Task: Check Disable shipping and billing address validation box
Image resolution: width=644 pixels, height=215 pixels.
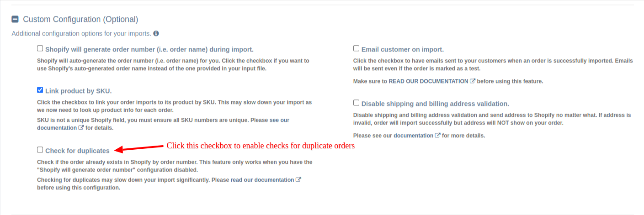Action: (357, 103)
